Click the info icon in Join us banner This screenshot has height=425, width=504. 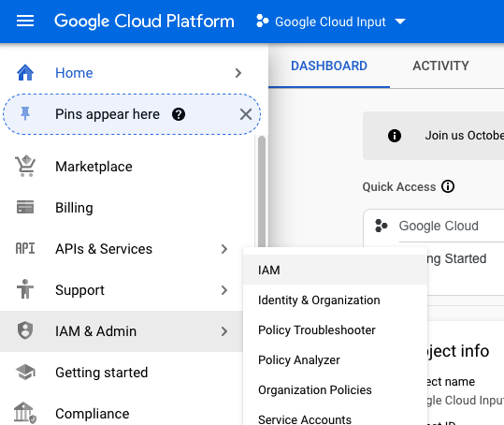pyautogui.click(x=395, y=136)
